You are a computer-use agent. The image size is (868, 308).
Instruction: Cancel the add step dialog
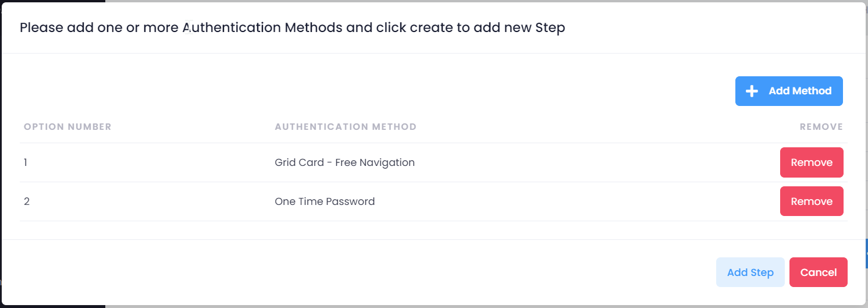pyautogui.click(x=818, y=272)
